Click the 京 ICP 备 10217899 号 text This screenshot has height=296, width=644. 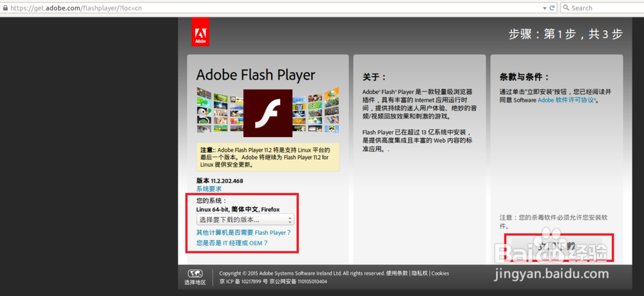tap(244, 282)
